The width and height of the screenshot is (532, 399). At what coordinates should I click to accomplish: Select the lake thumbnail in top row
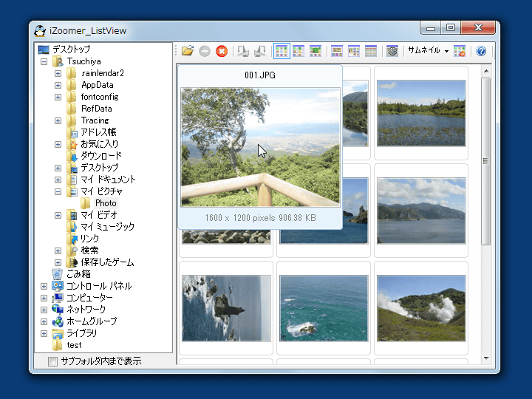click(x=421, y=113)
